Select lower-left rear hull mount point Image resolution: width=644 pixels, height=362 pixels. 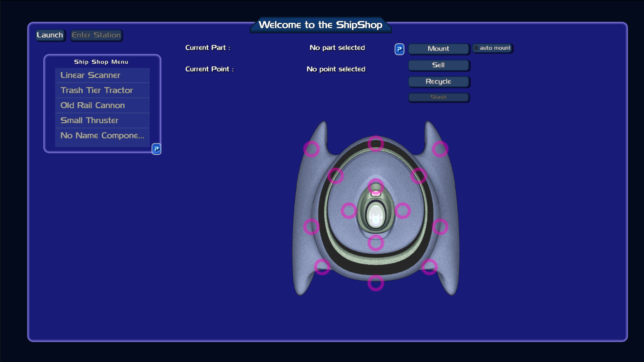[322, 267]
